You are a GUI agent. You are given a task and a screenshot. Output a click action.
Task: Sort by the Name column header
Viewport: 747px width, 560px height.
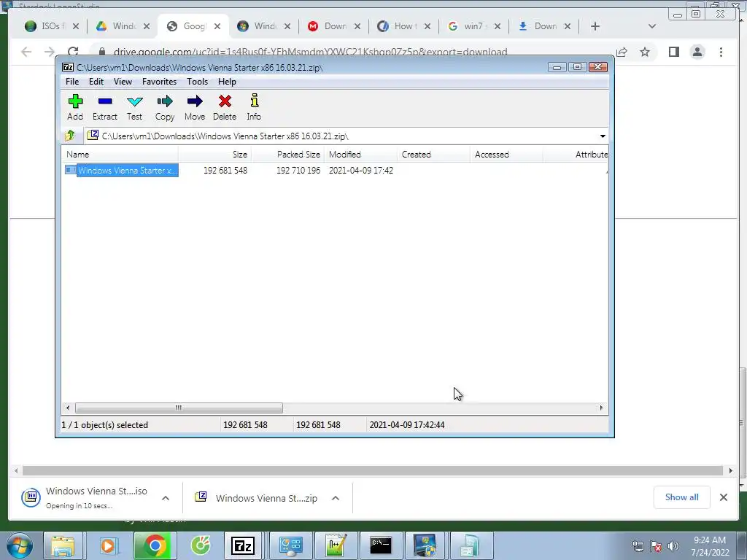tap(120, 155)
